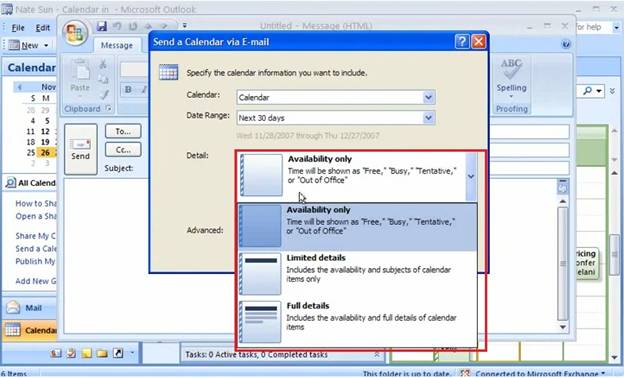Click the blue help icon in message ribbon

(x=566, y=44)
